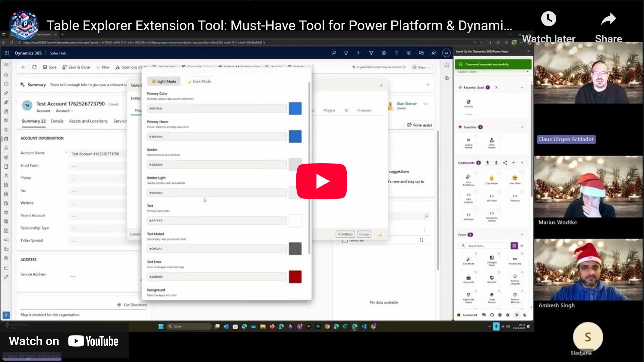Click the Text Error red color swatch

[295, 276]
